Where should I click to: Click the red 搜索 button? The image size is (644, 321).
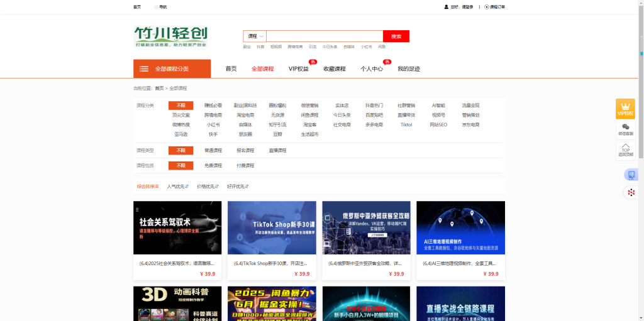pos(396,36)
